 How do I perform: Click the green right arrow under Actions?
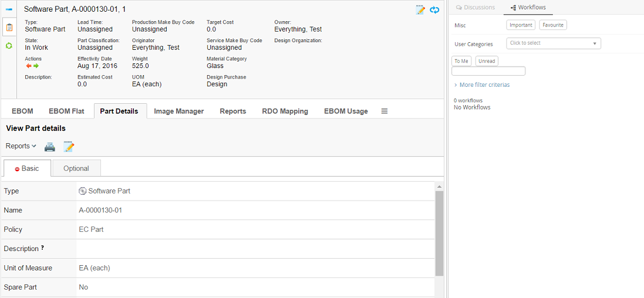tap(36, 66)
